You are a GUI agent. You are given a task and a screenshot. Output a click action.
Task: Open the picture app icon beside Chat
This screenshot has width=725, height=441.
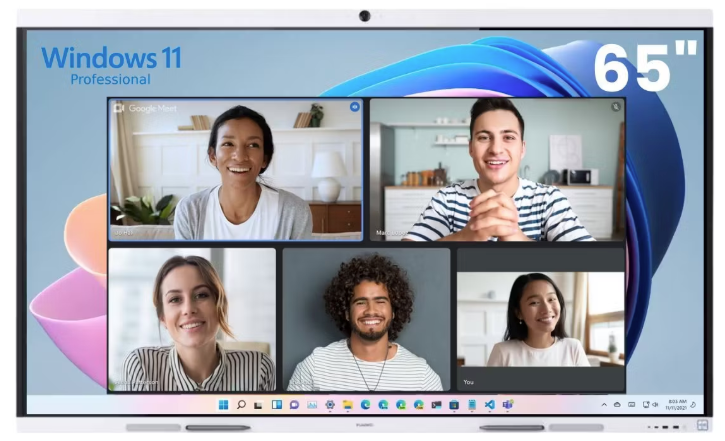point(312,405)
